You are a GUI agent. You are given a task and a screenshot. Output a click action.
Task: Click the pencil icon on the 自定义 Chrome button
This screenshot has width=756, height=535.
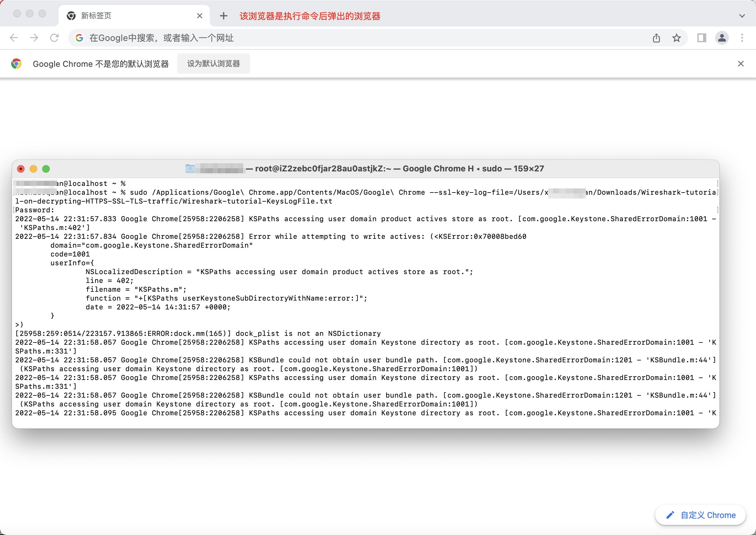pos(670,515)
